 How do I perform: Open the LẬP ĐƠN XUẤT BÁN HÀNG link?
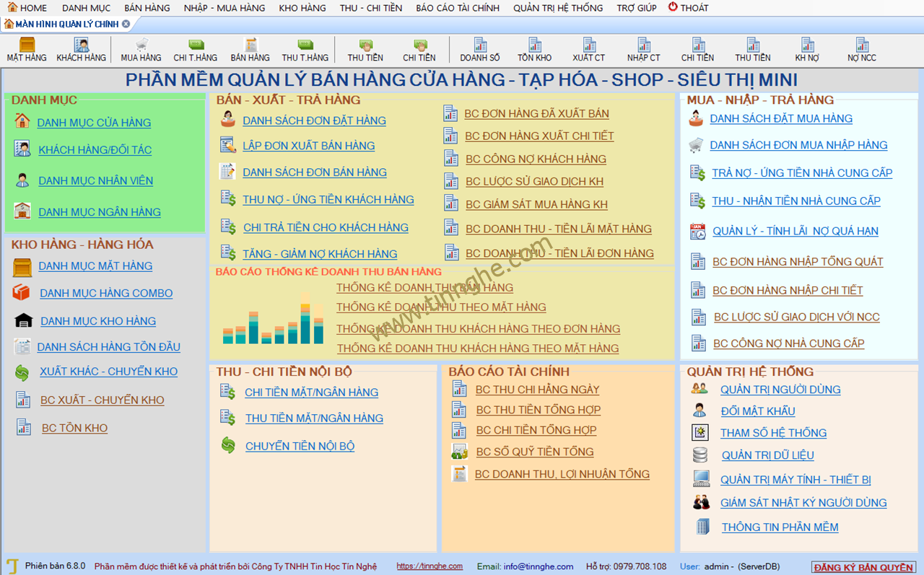(x=308, y=146)
